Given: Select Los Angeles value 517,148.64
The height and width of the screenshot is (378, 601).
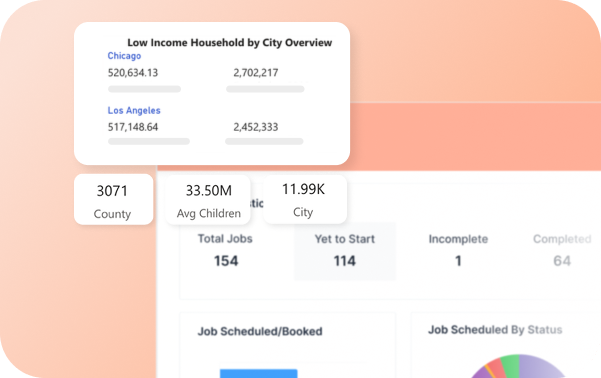Looking at the screenshot, I should (133, 127).
